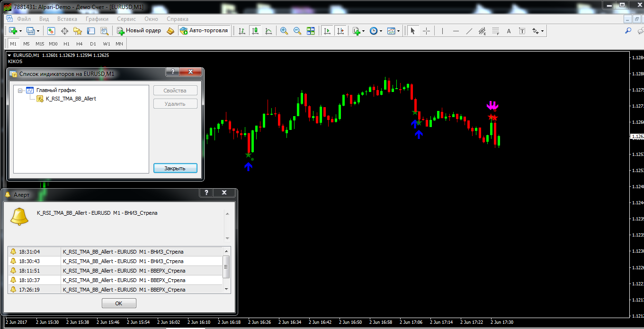Open the periodicity clock dropdown

click(x=382, y=31)
